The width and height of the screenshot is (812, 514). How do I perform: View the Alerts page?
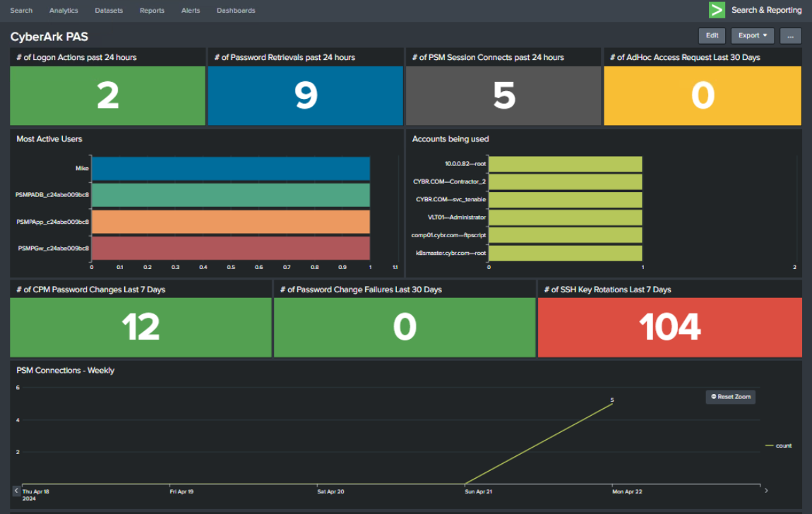coord(191,10)
